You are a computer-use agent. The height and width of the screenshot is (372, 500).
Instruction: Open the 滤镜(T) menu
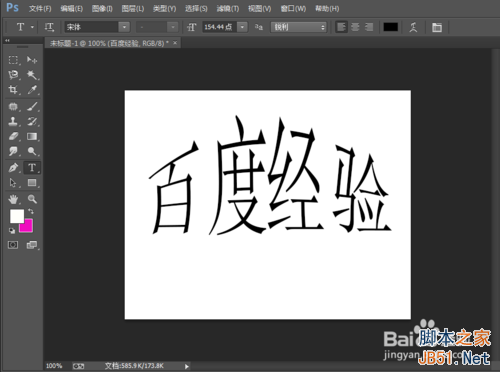(228, 8)
